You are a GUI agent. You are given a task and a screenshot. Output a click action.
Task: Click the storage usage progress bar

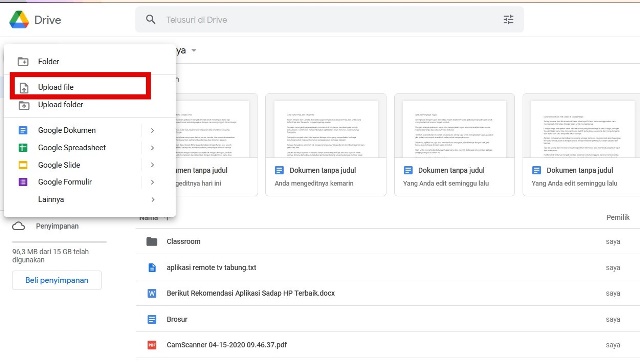59,242
